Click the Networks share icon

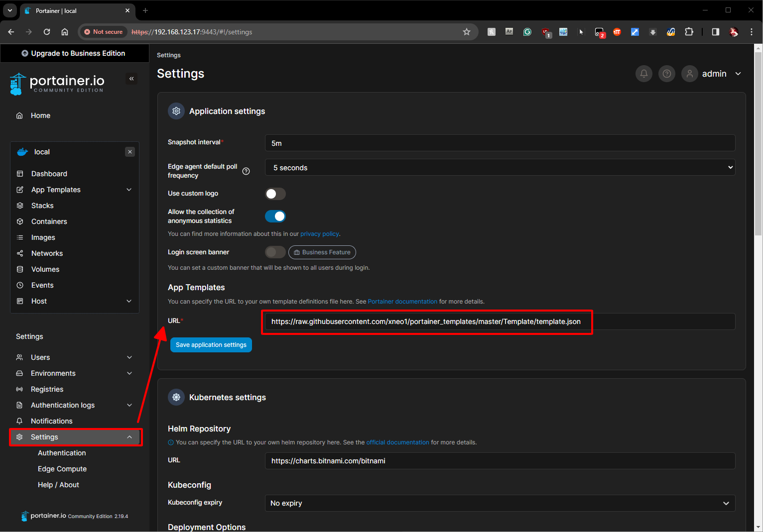pyautogui.click(x=20, y=253)
